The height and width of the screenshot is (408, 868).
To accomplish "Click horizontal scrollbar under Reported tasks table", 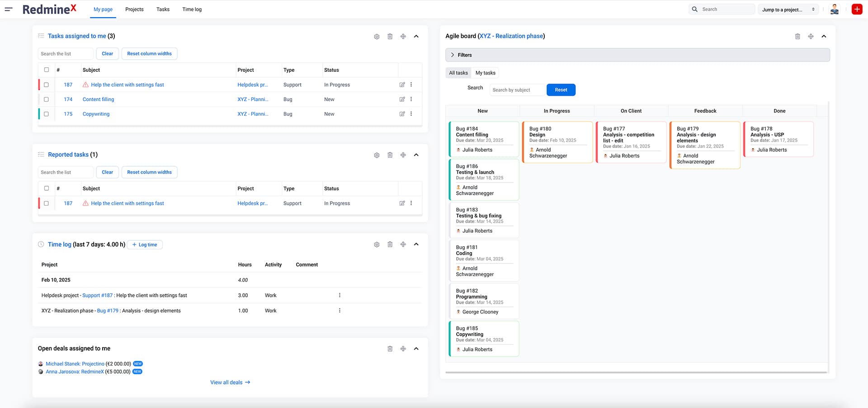I will click(x=230, y=215).
